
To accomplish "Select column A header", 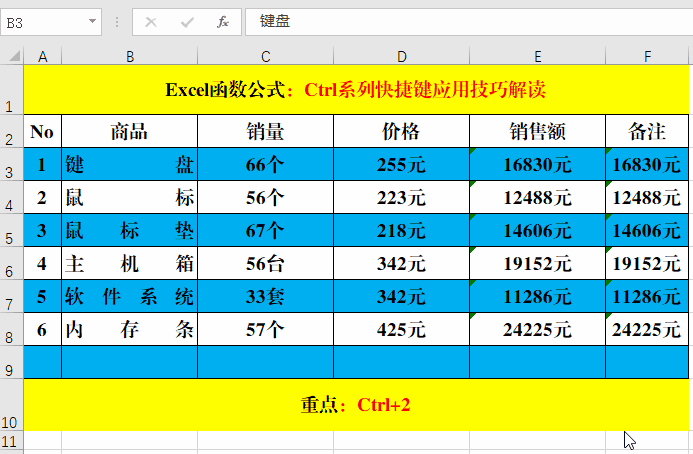I will coord(42,56).
